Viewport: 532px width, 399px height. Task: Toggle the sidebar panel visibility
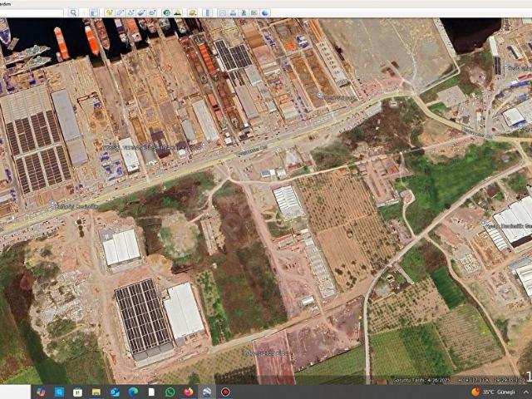[x=94, y=13]
